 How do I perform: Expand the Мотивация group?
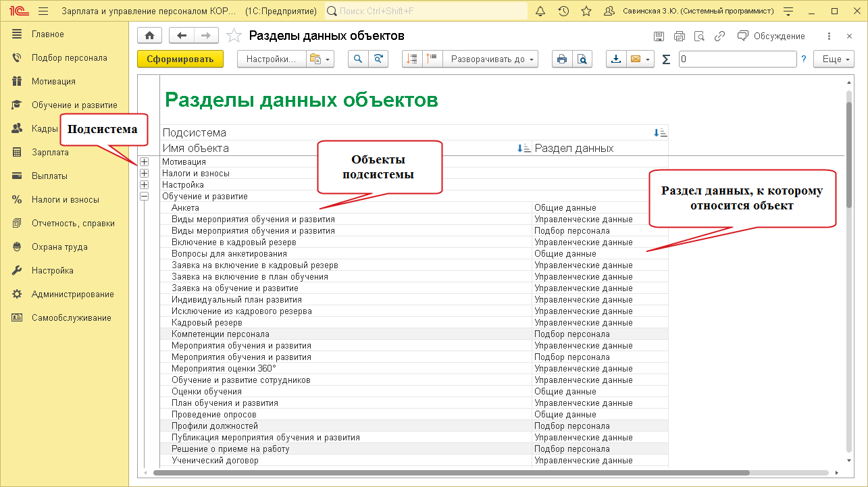[144, 162]
